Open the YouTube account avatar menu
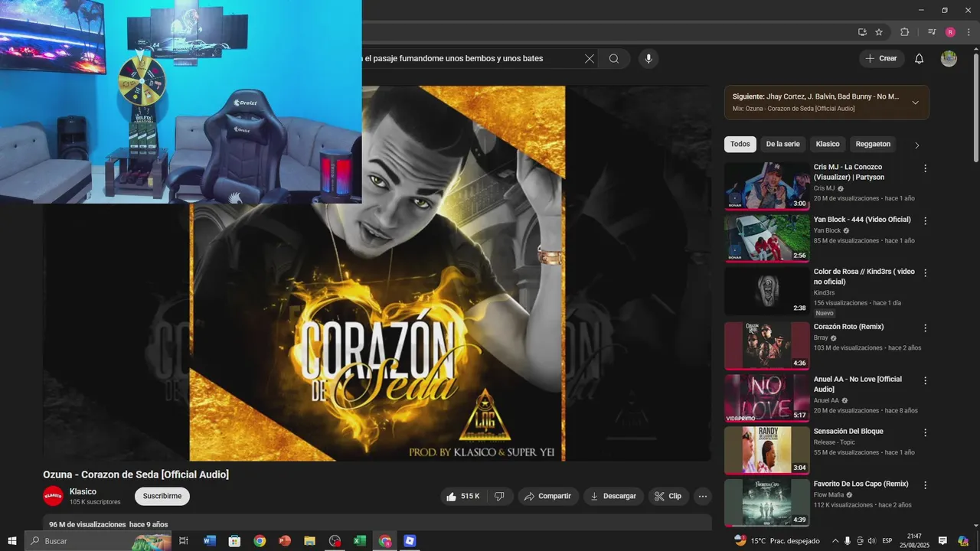This screenshot has width=980, height=551. [x=949, y=59]
